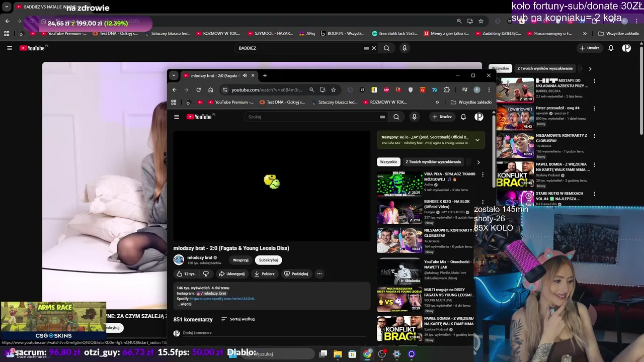Screen dimensions: 644x362
Task: Open tab search dropdown in front browser window
Action: click(x=174, y=75)
